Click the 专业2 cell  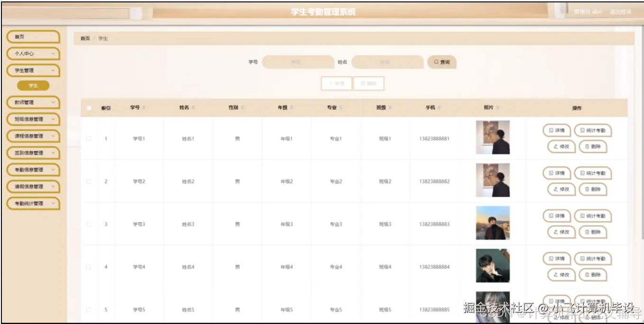[x=336, y=181]
